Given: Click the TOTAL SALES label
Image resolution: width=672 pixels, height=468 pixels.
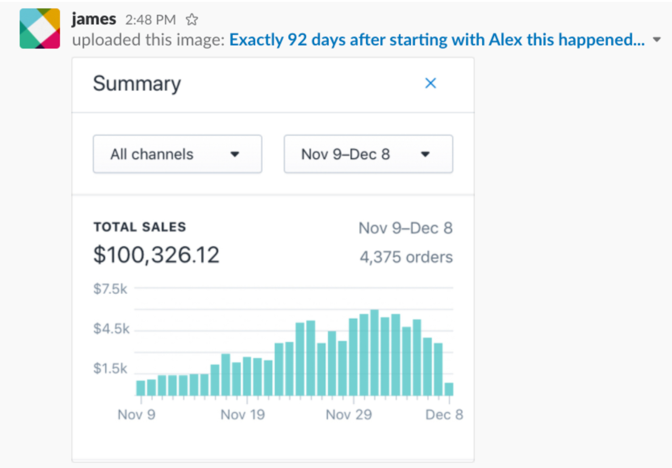Looking at the screenshot, I should click(x=139, y=227).
